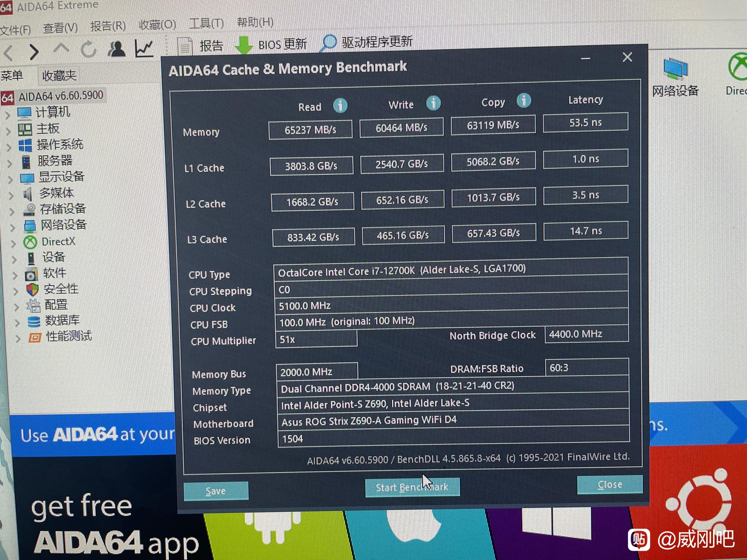Minimize the Cache & Memory Benchmark dialog
747x560 pixels.
pyautogui.click(x=586, y=59)
